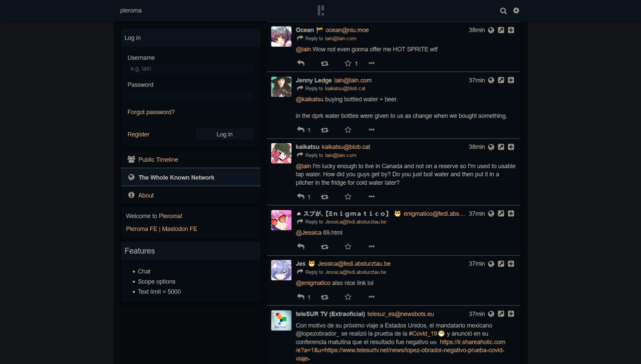Expand teleSUR TV post with plus icon
Screen dimensions: 641x364
click(511, 314)
